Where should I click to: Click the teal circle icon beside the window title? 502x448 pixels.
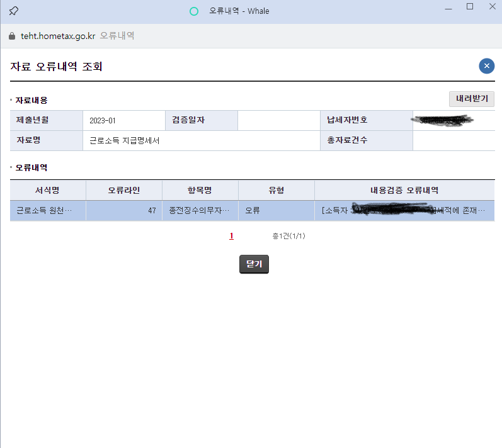tap(194, 11)
